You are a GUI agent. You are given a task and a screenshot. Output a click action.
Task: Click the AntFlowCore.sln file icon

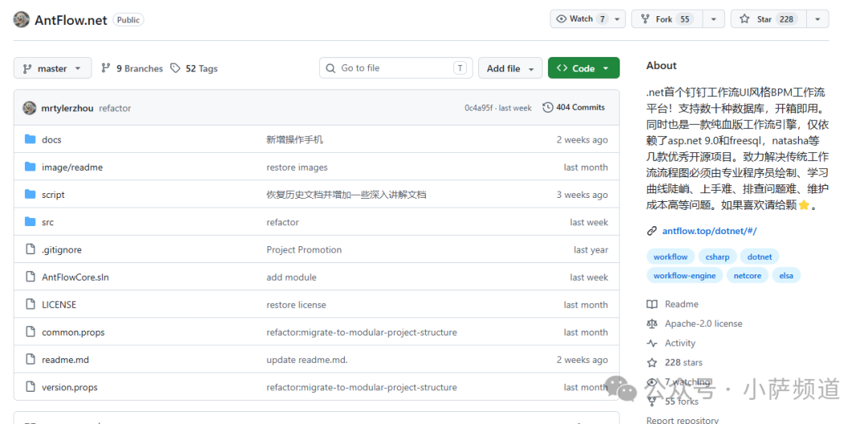pos(31,277)
